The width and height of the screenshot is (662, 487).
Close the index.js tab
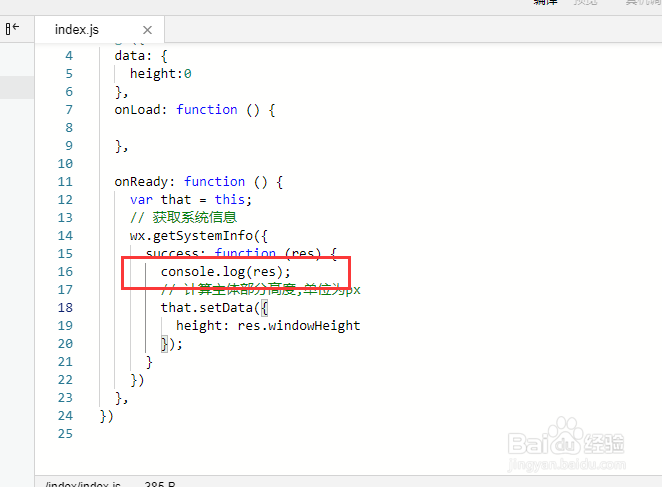coord(147,30)
